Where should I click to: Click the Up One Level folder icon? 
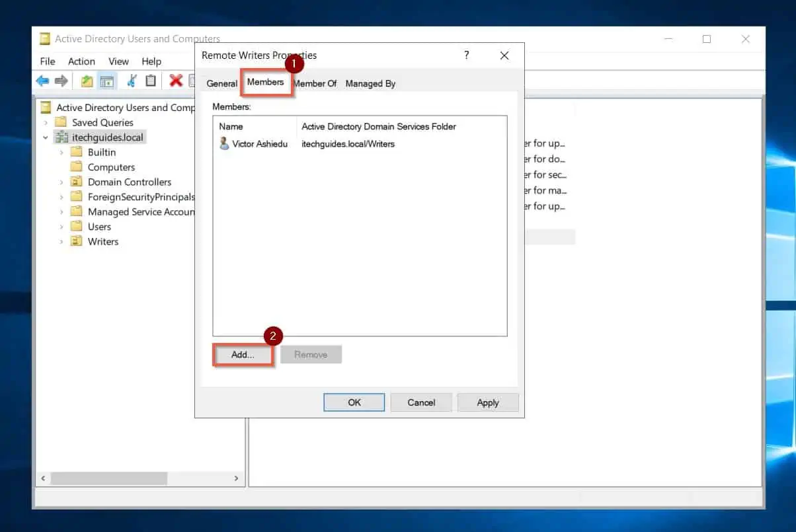(x=87, y=81)
